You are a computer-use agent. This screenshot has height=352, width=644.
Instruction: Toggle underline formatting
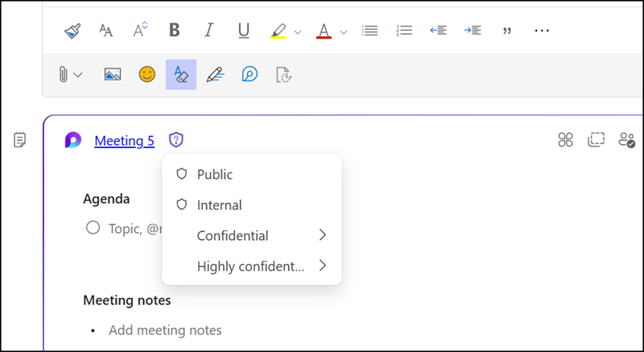[x=244, y=31]
